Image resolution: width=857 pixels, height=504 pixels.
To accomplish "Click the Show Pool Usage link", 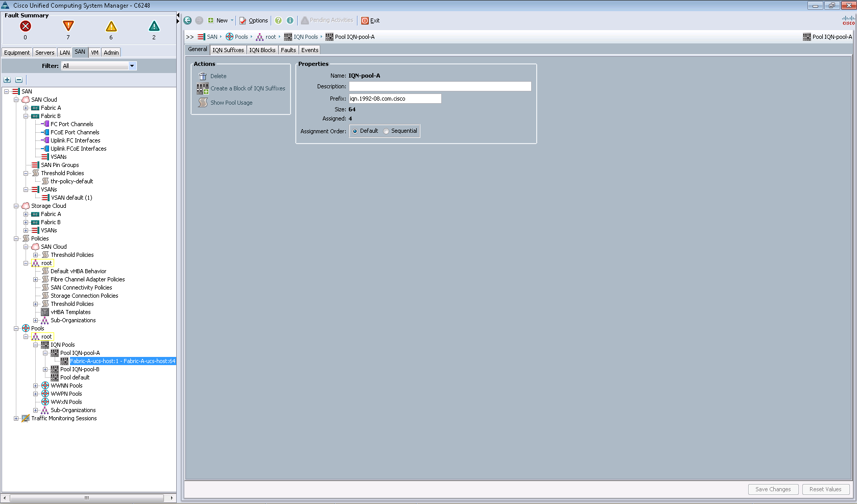I will pos(231,103).
